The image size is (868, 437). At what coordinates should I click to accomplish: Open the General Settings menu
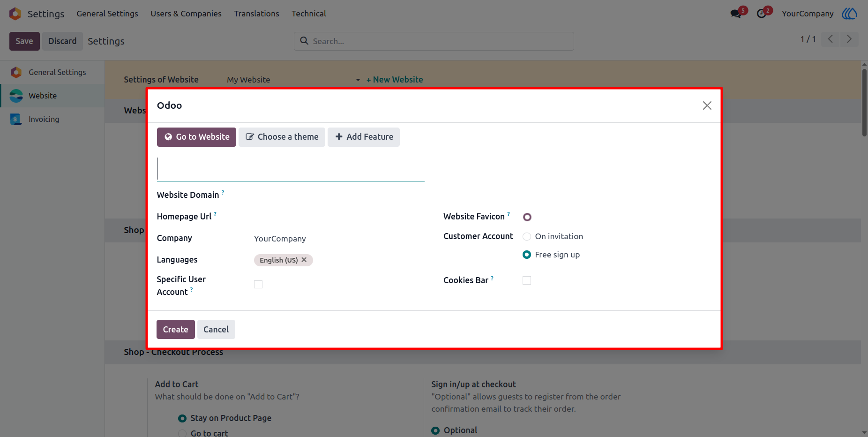click(107, 14)
